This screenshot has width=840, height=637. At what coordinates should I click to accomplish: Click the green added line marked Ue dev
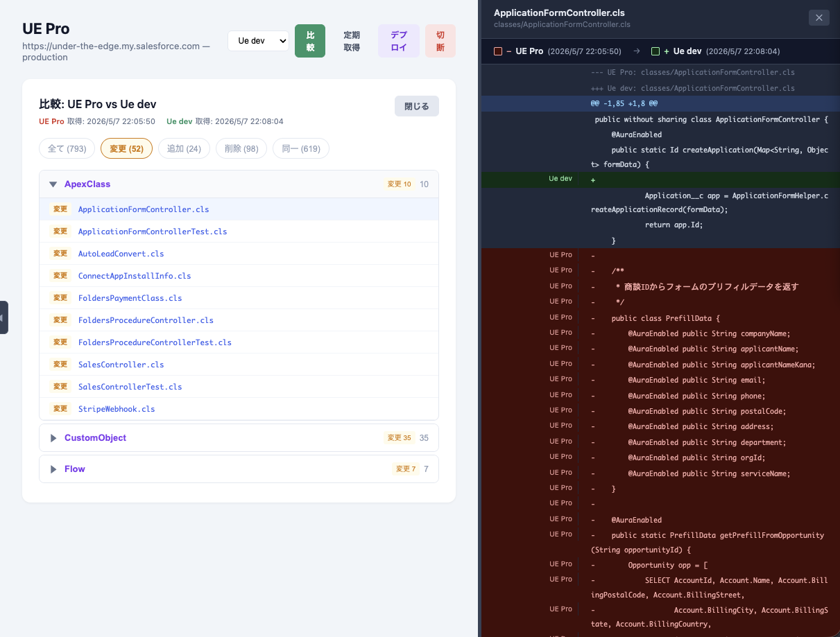point(660,180)
